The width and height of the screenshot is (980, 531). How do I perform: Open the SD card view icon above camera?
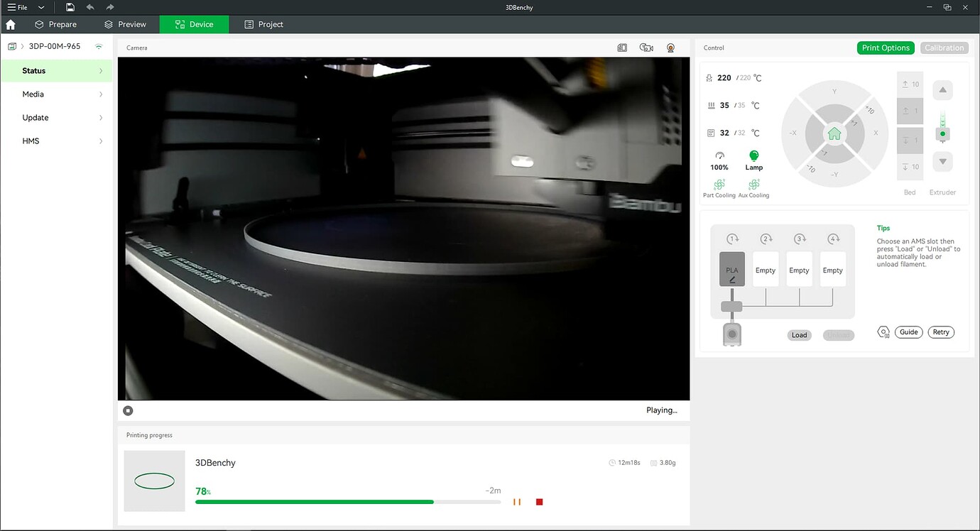coord(622,48)
